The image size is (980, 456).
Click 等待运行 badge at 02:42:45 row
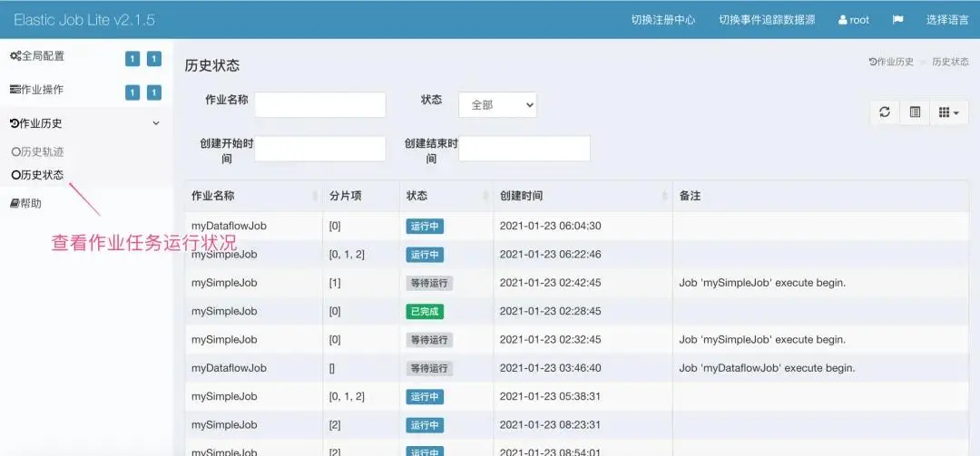[428, 283]
